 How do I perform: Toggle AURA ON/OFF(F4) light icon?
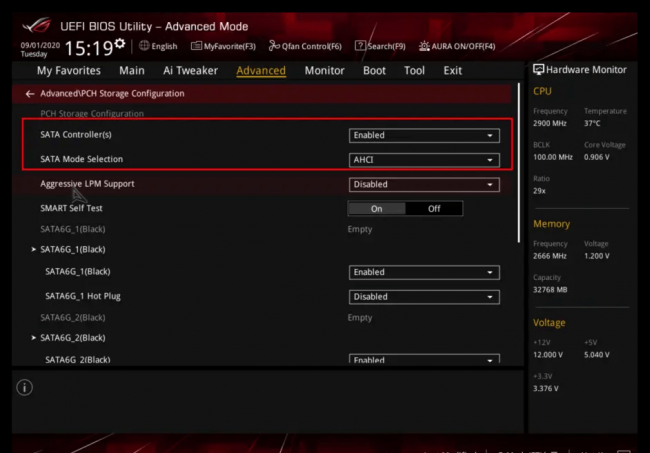pos(424,46)
